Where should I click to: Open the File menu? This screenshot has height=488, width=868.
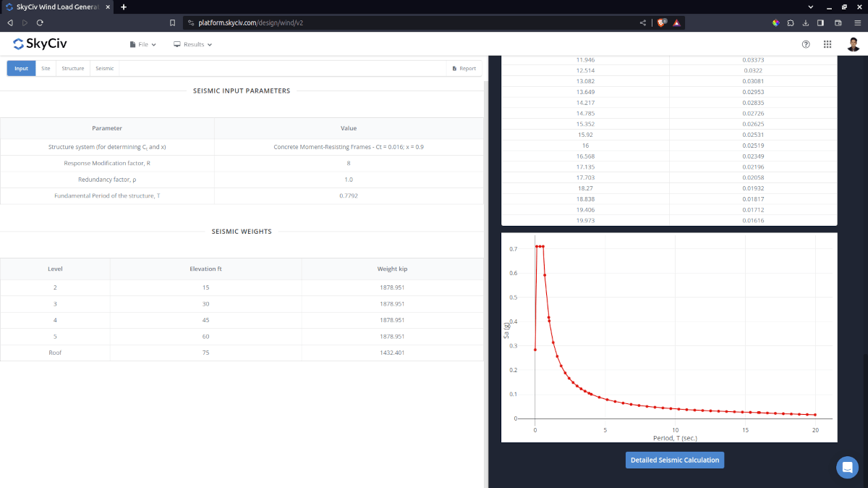pyautogui.click(x=142, y=43)
